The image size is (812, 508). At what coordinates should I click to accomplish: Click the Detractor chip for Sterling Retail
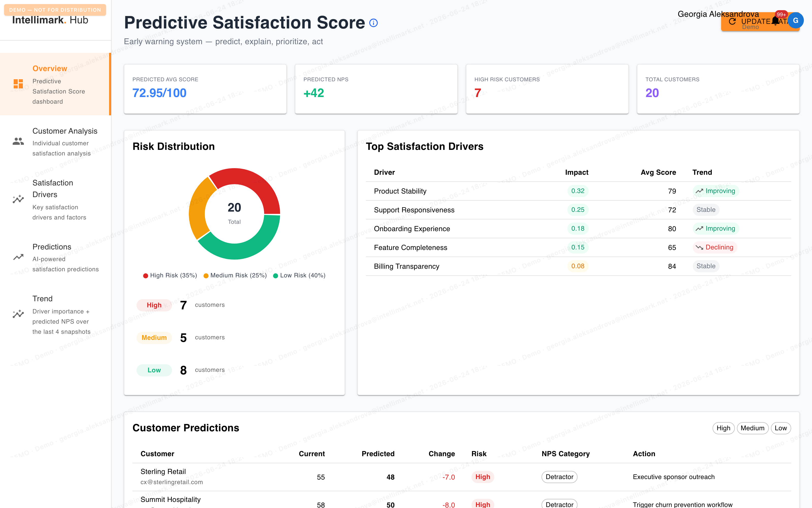(559, 477)
